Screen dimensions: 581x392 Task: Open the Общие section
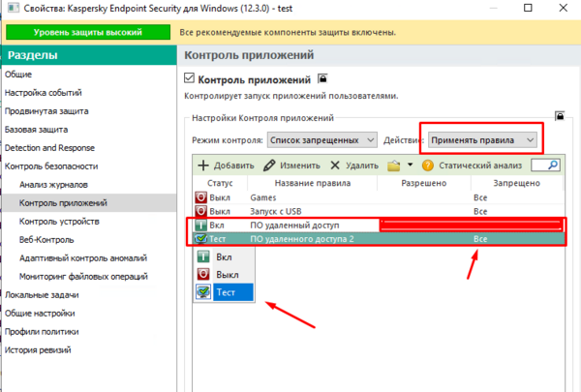click(x=18, y=75)
